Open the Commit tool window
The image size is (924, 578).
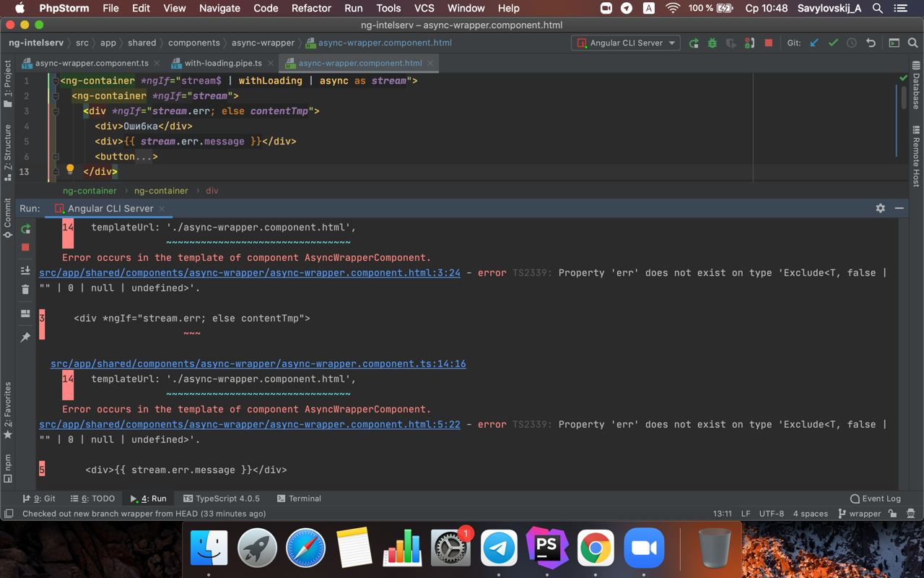8,217
